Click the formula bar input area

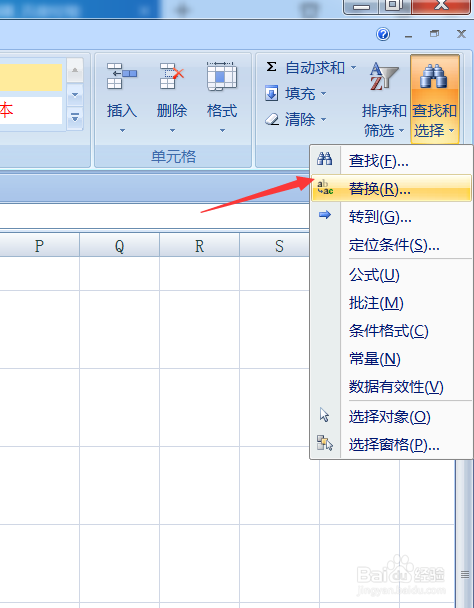pos(154,216)
